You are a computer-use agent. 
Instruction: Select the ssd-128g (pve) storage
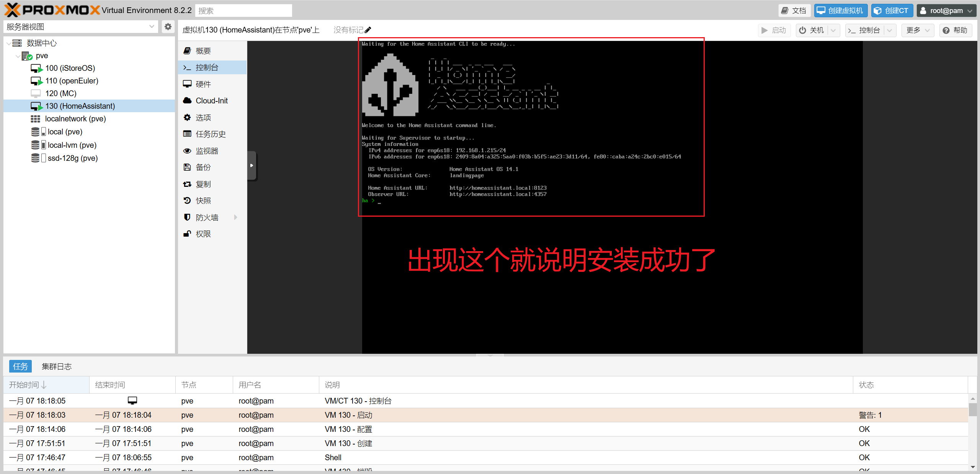[x=72, y=158]
